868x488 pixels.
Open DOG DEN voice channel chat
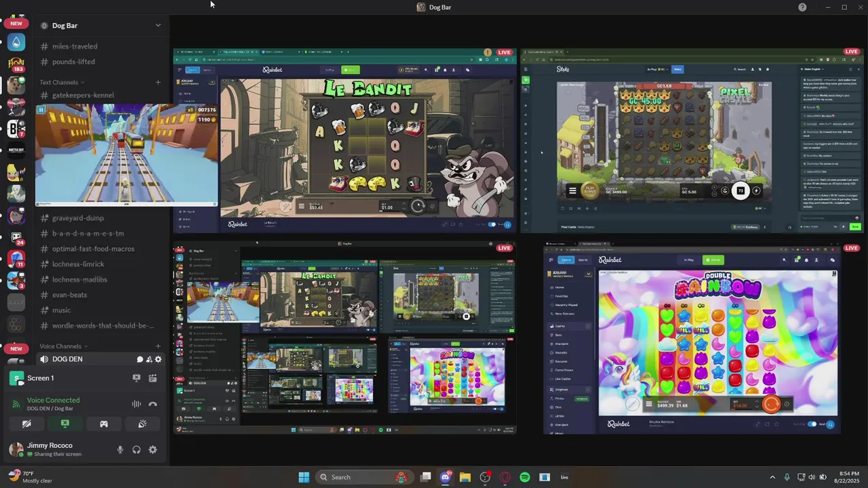pyautogui.click(x=140, y=359)
